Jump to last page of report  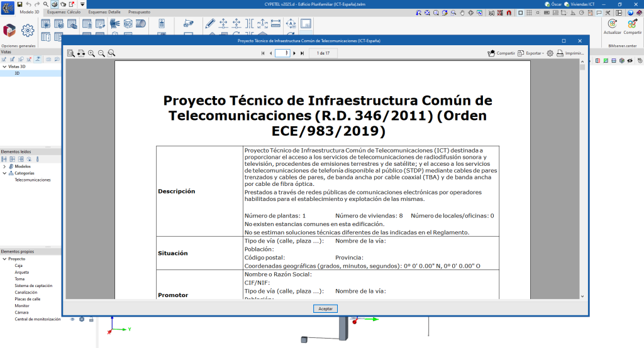click(303, 53)
